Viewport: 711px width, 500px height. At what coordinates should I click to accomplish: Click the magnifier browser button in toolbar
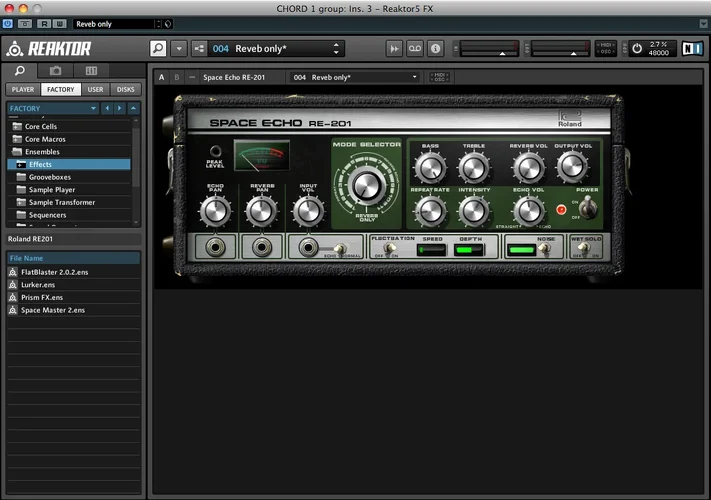tap(158, 48)
